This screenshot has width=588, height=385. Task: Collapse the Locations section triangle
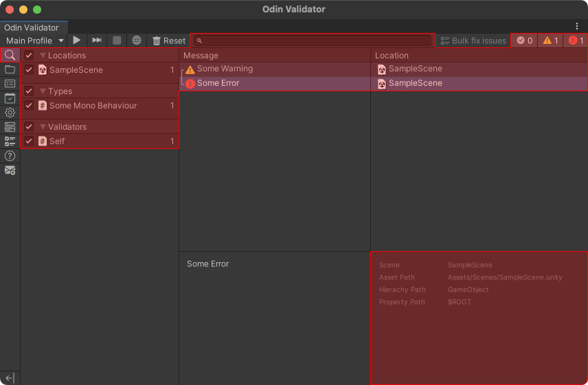pyautogui.click(x=43, y=56)
